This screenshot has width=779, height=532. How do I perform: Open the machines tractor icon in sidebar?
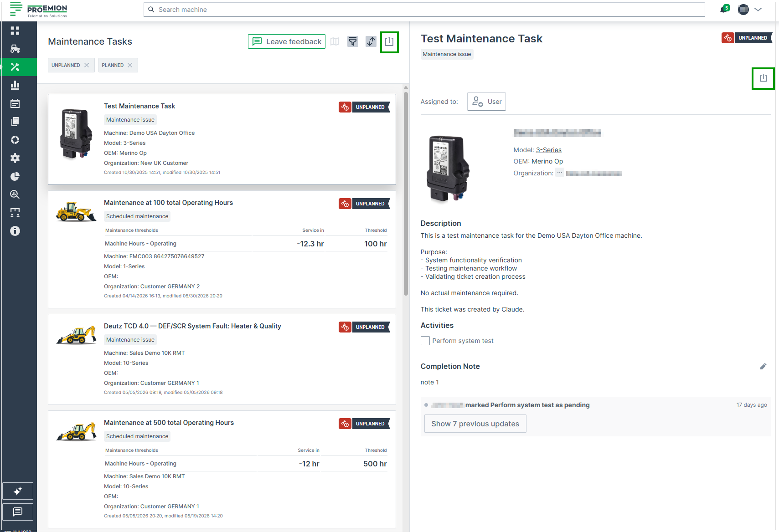click(15, 49)
